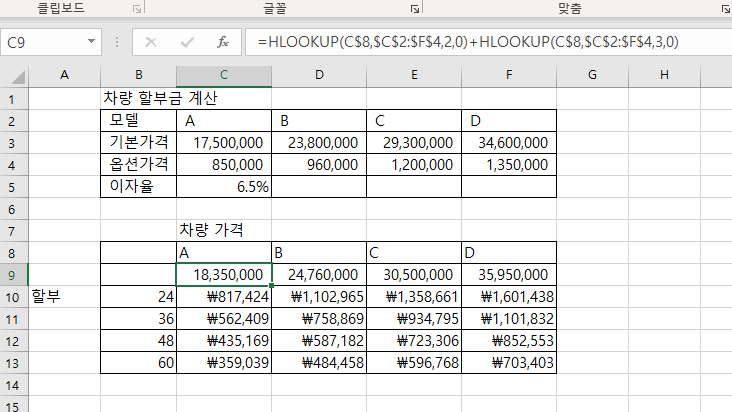Select column E header
732x412 pixels.
click(414, 75)
